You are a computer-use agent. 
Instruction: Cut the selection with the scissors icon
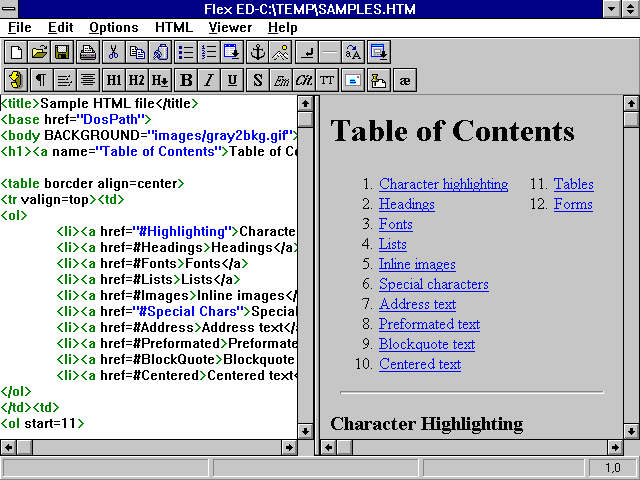click(x=113, y=52)
